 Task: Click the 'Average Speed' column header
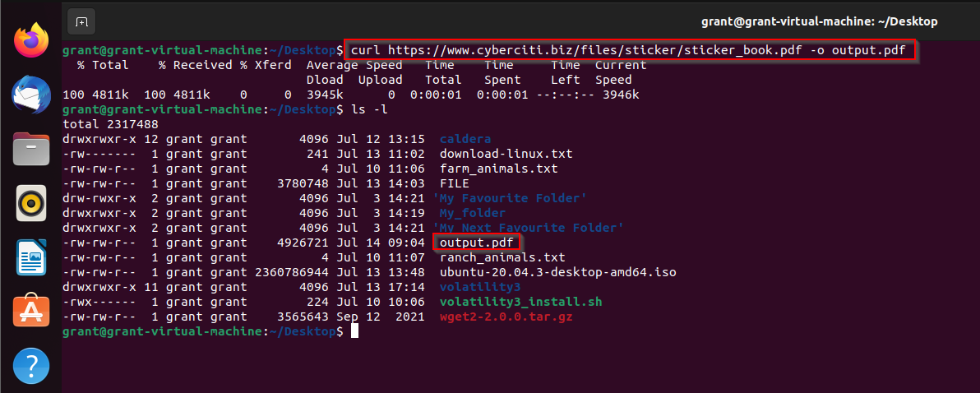coord(354,65)
